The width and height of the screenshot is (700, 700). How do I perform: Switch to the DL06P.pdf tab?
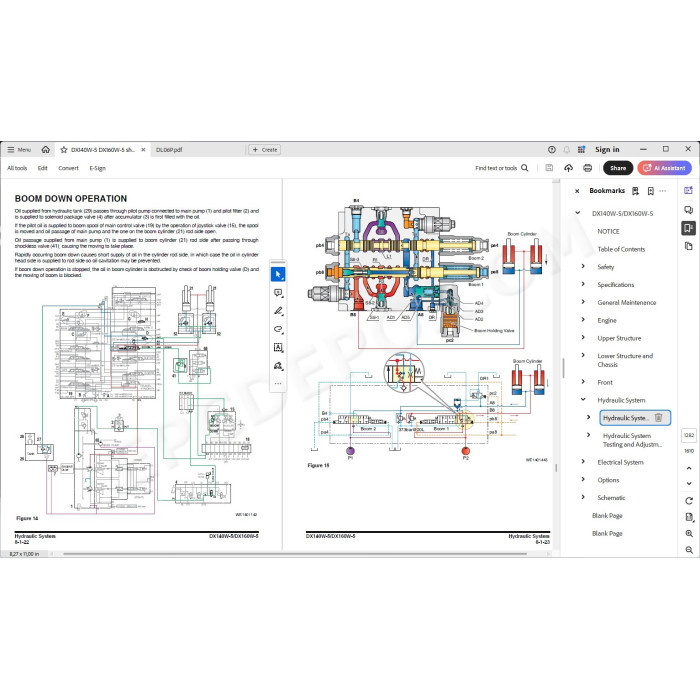tap(169, 150)
